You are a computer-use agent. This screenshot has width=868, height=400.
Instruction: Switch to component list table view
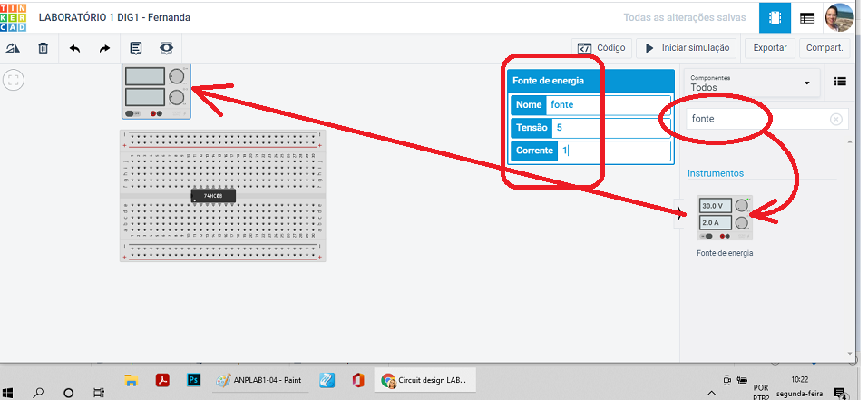tap(806, 17)
